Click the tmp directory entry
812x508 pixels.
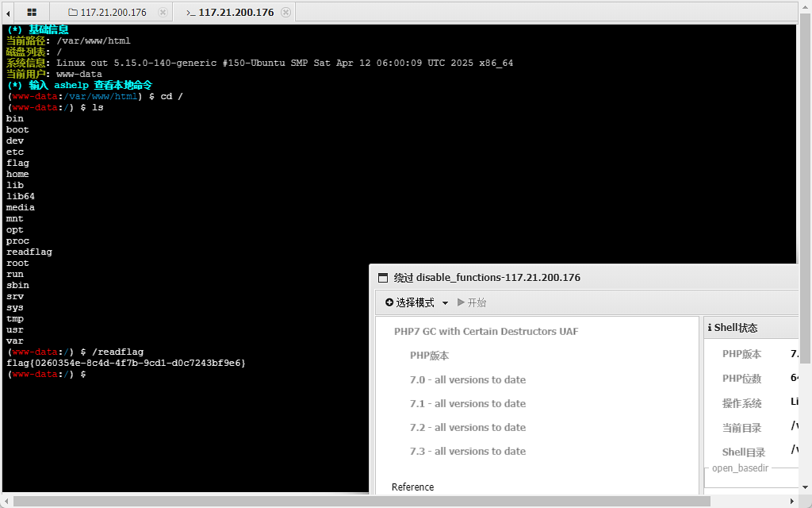coord(15,319)
